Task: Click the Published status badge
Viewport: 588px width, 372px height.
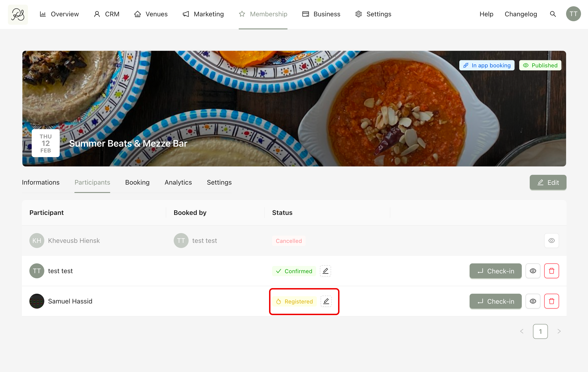Action: tap(540, 65)
